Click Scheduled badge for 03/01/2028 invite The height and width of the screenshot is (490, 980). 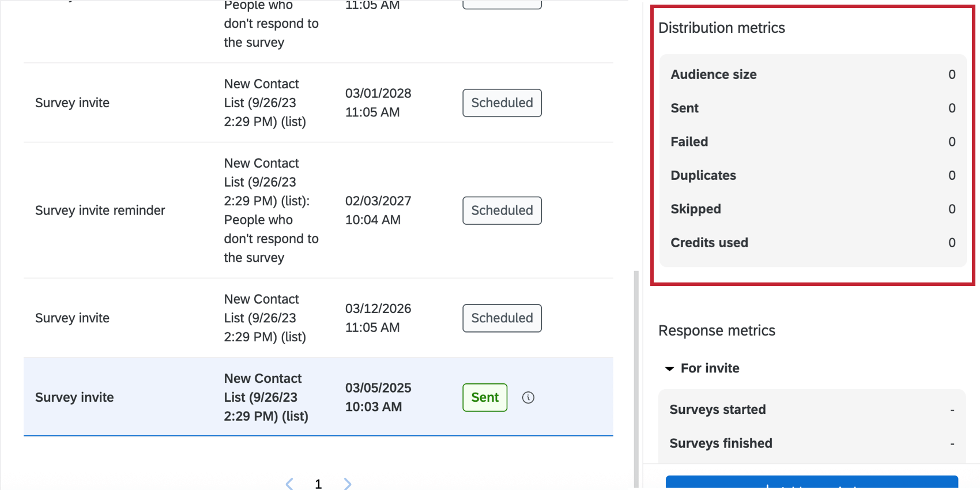(502, 103)
